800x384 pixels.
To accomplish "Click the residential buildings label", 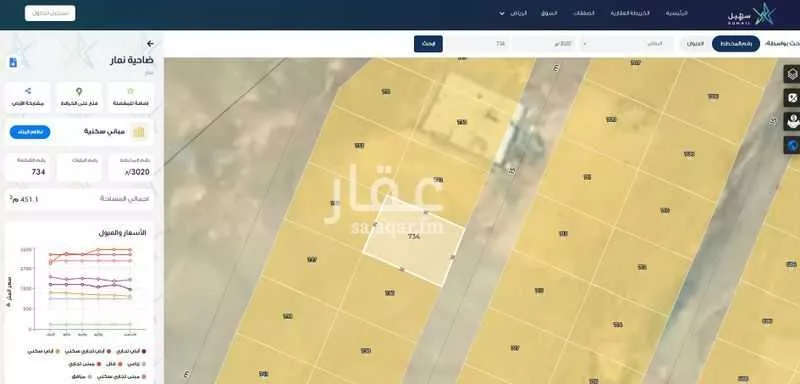I will click(105, 132).
